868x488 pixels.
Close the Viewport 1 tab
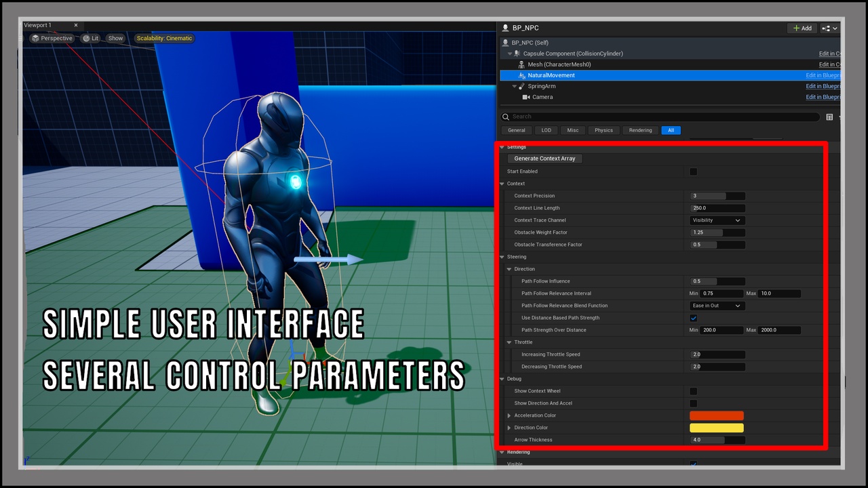pos(76,25)
